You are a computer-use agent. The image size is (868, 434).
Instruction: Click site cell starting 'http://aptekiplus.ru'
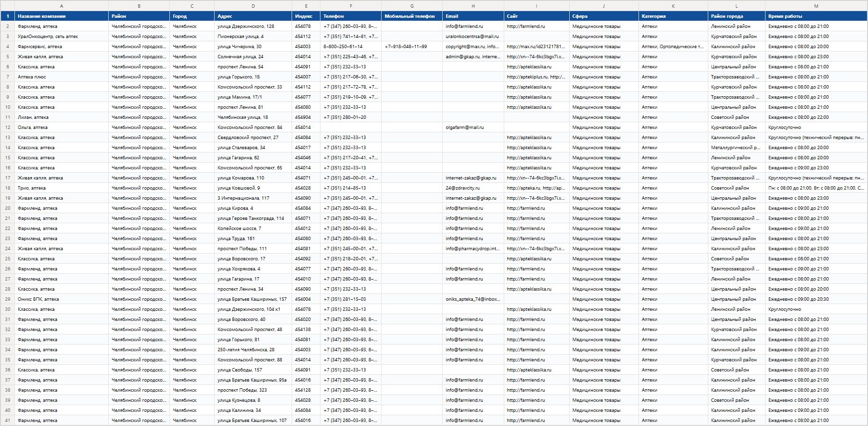[537, 77]
